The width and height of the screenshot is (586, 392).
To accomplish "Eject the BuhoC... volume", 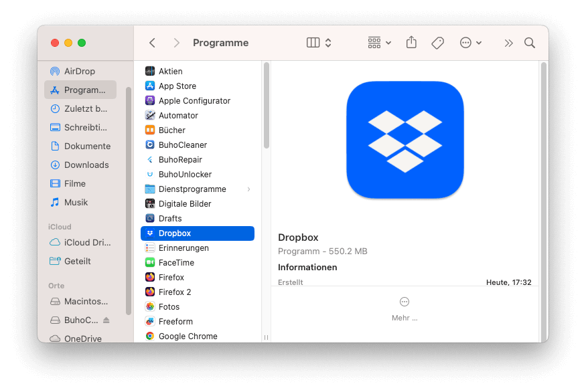I will coord(106,320).
